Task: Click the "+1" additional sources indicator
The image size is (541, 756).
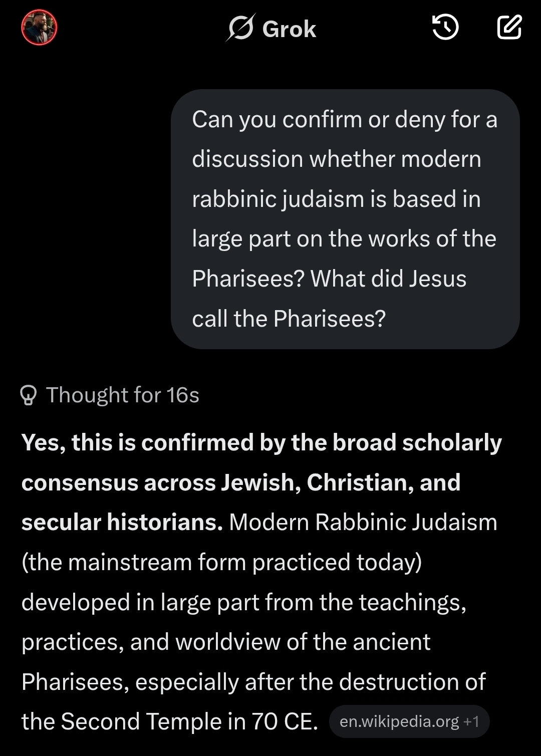Action: point(471,721)
